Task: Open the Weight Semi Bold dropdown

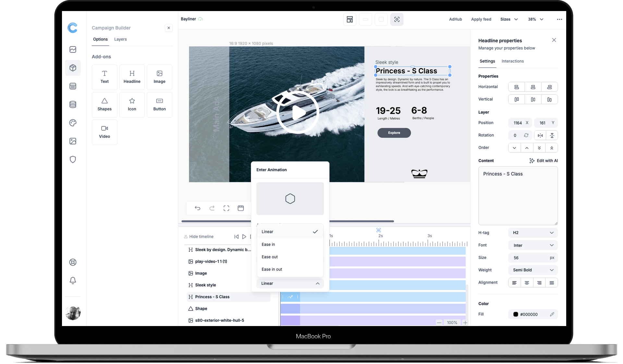Action: click(533, 270)
